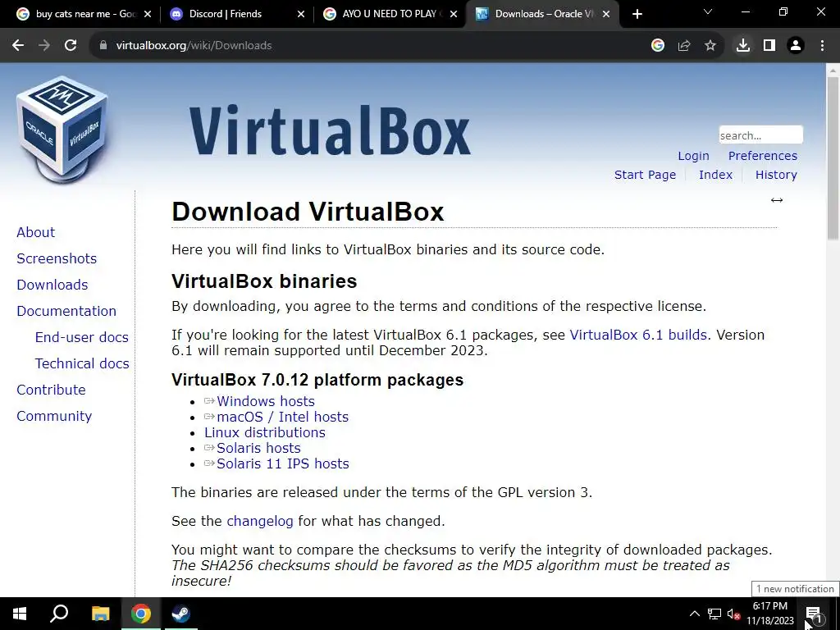
Task: Open the taskbar search icon
Action: (59, 614)
